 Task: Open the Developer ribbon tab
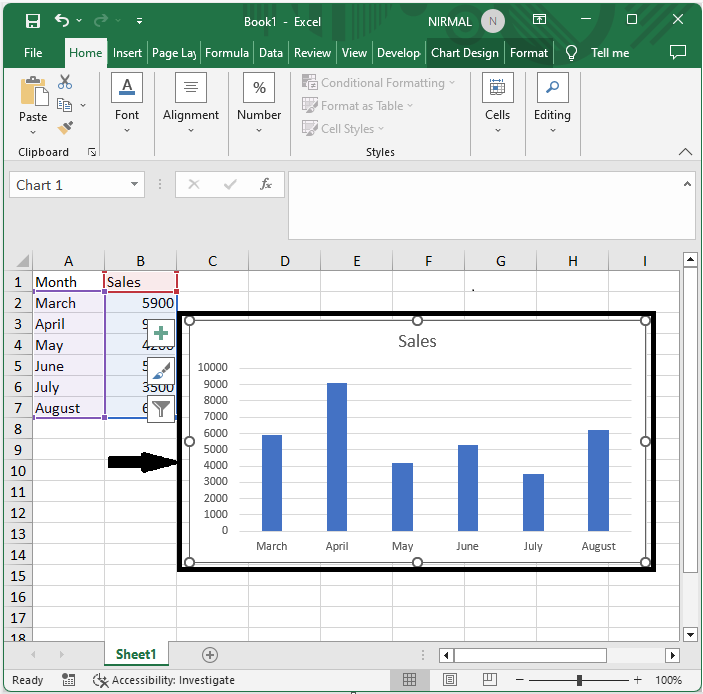click(x=399, y=53)
